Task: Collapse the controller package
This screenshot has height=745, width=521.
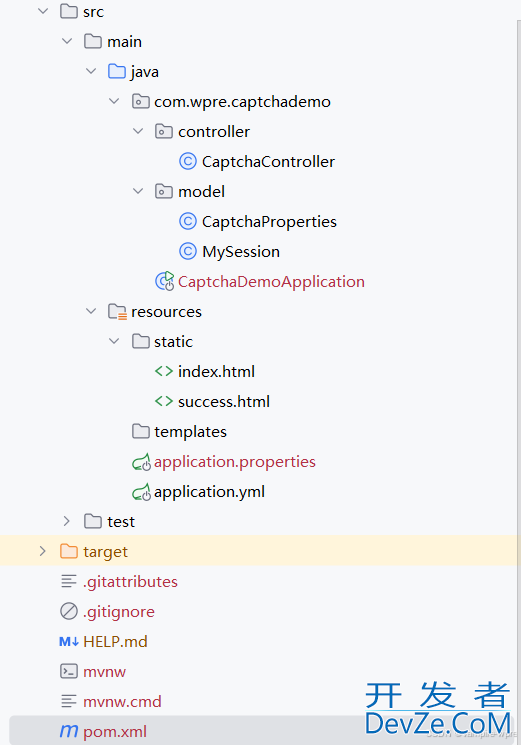Action: pos(138,131)
